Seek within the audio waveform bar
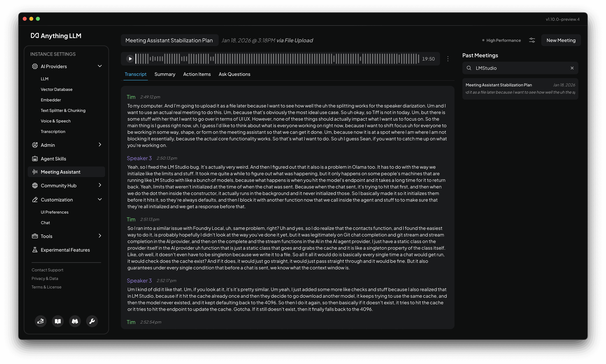Screen dimensions: 606x364 click(277, 59)
